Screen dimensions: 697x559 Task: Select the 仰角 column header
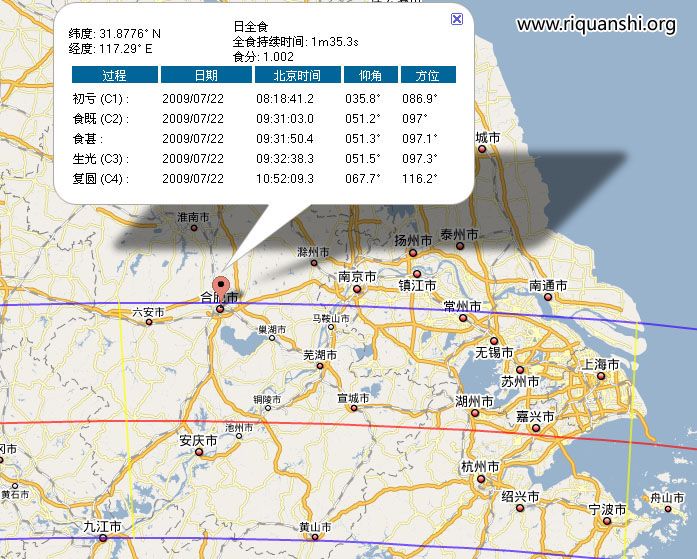click(370, 75)
